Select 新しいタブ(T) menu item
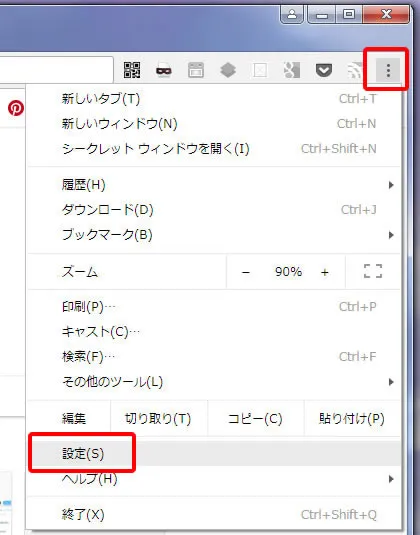420x535 pixels. point(214,99)
